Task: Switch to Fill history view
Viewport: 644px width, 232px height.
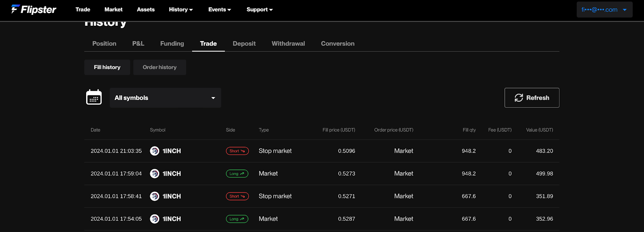Action: point(107,67)
